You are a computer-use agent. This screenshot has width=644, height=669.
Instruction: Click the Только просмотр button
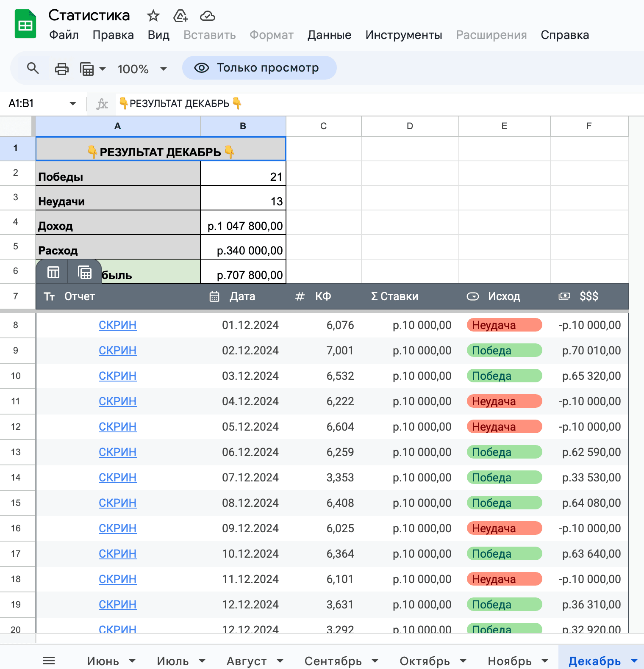(259, 68)
